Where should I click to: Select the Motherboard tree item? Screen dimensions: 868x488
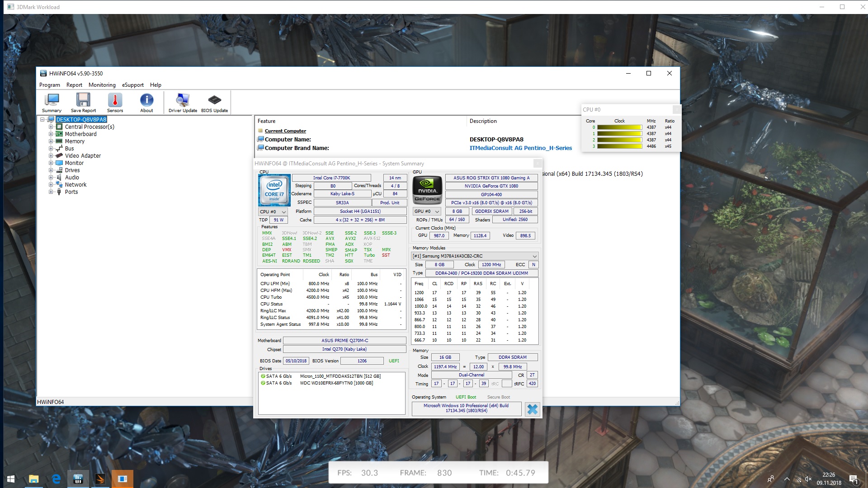coord(80,134)
